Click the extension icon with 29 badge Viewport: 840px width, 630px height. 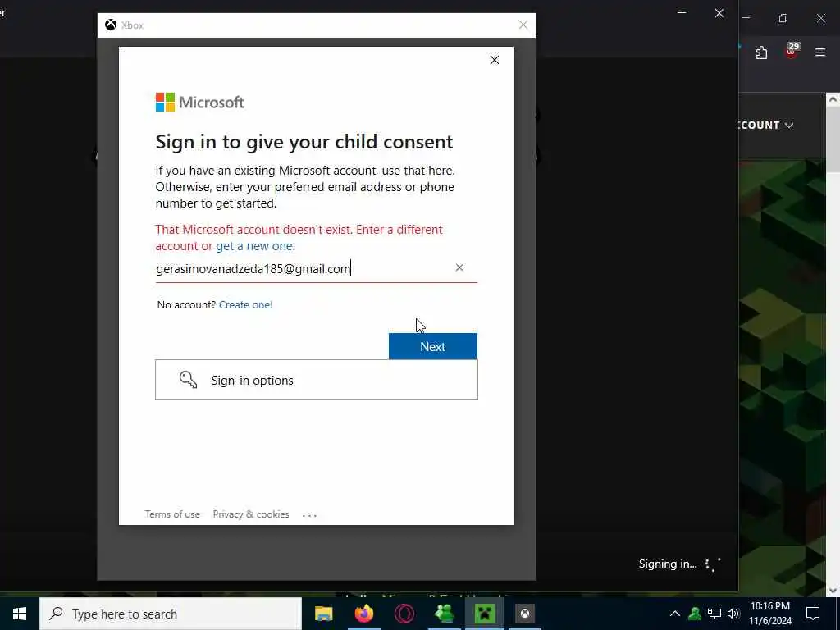792,52
